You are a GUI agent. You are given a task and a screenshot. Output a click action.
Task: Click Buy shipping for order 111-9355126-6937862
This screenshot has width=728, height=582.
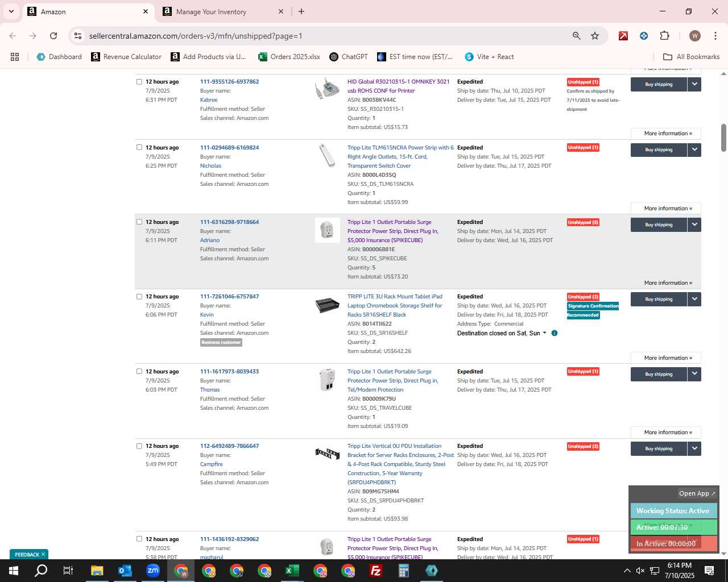click(659, 84)
